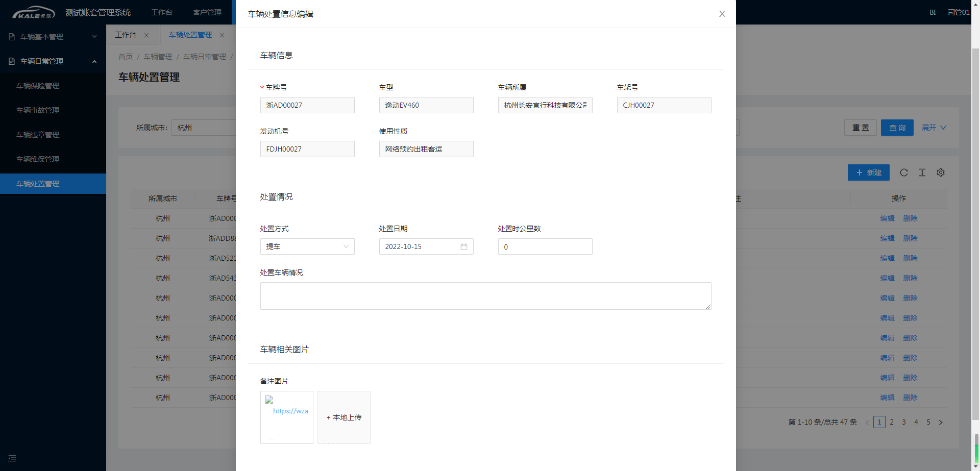Click the 车辆基本管理 document icon
The image size is (980, 471).
(x=12, y=37)
